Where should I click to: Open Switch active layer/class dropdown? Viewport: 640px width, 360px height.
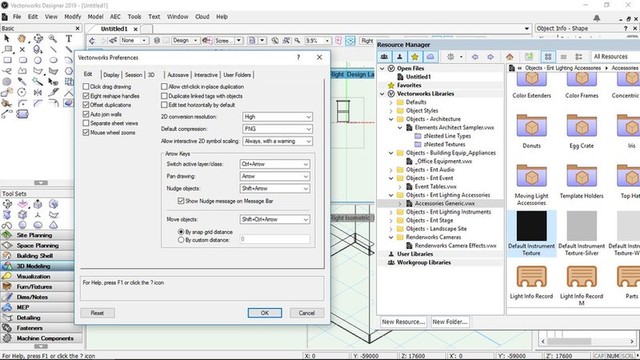point(275,164)
